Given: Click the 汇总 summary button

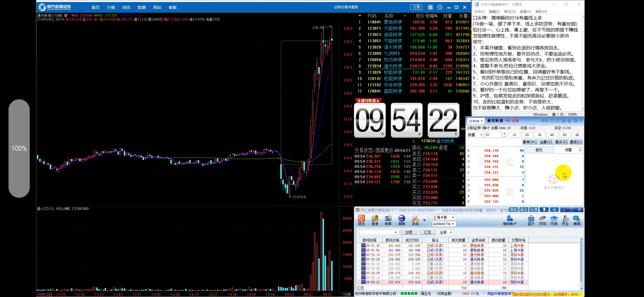Looking at the screenshot, I should [x=427, y=232].
